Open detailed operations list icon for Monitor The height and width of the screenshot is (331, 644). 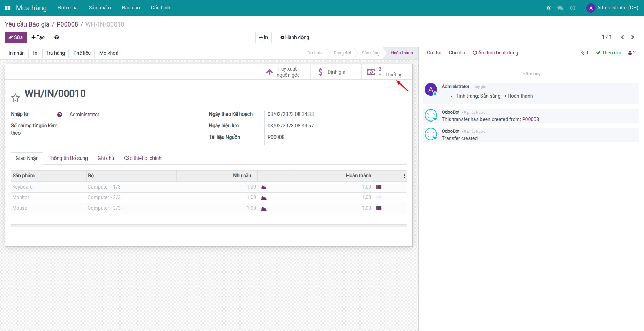tap(379, 198)
